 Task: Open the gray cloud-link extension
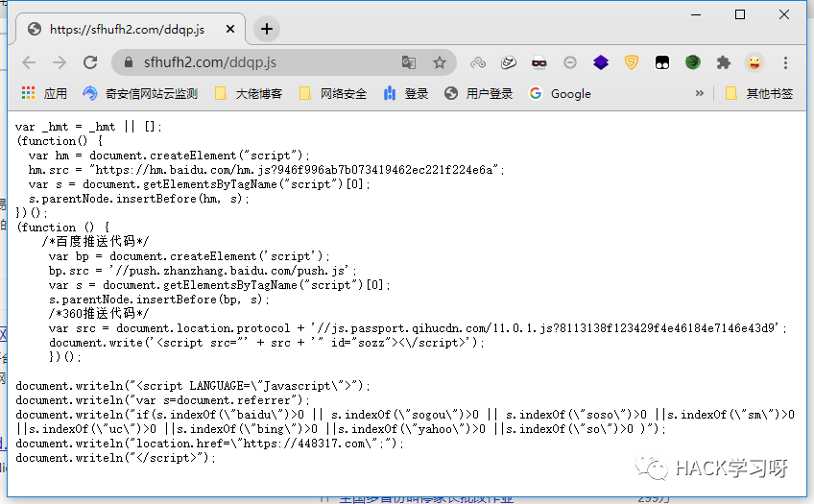pyautogui.click(x=478, y=62)
